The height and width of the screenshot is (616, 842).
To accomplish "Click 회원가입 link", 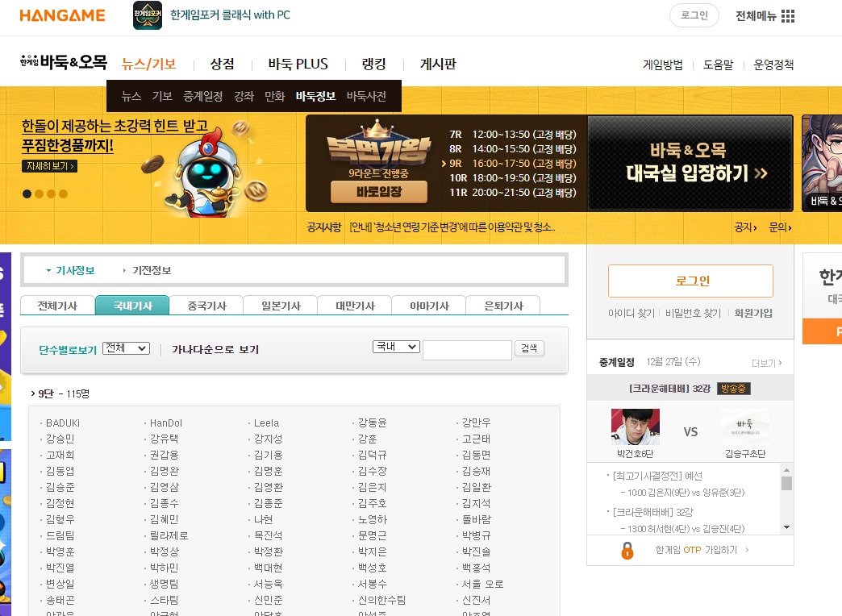I will click(x=752, y=313).
